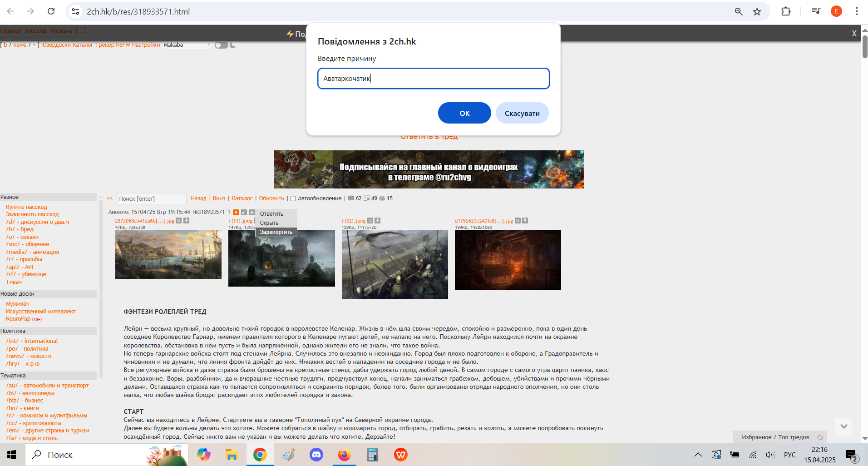Image resolution: width=868 pixels, height=466 pixels.
Task: Open the Chrome profile avatar E
Action: click(836, 11)
